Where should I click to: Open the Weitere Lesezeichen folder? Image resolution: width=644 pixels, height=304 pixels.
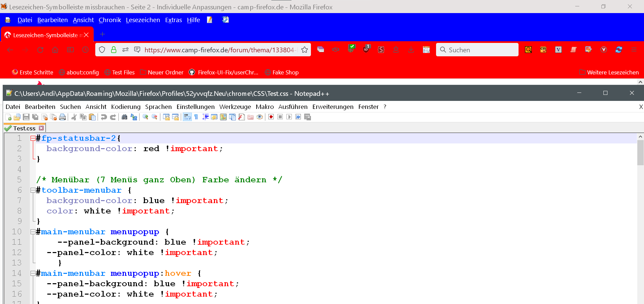609,72
